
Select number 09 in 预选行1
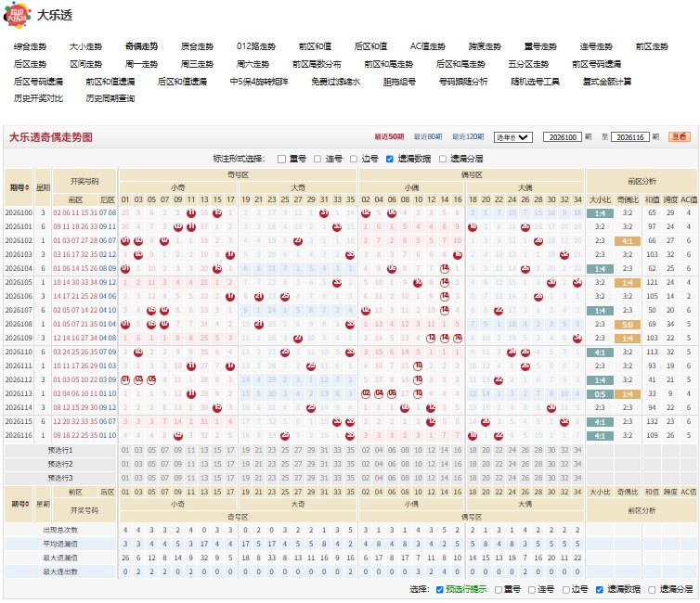(x=177, y=451)
